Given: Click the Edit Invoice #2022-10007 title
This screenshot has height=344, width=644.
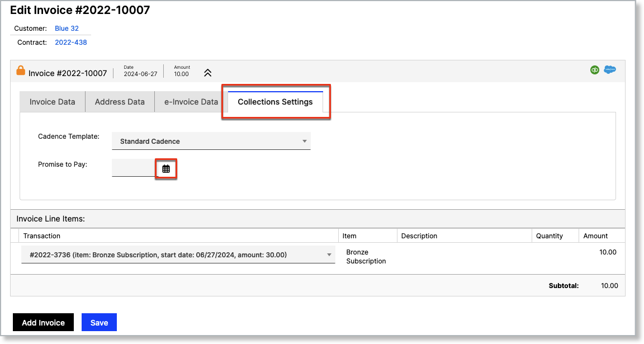Looking at the screenshot, I should (80, 10).
